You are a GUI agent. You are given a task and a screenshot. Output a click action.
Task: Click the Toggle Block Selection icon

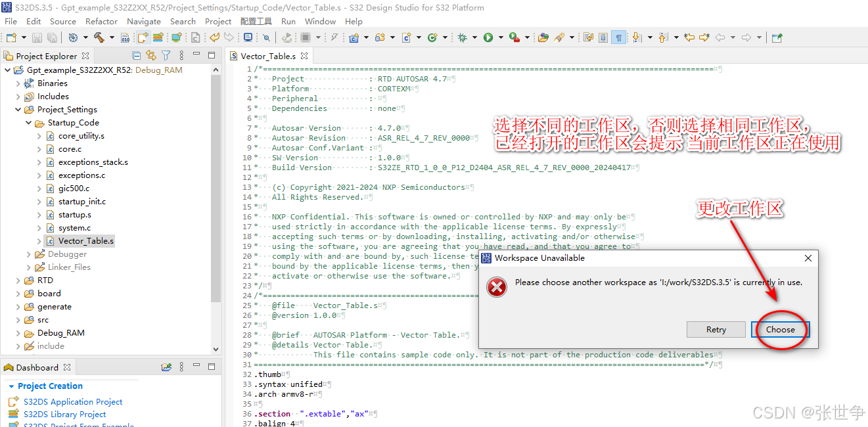click(x=603, y=37)
